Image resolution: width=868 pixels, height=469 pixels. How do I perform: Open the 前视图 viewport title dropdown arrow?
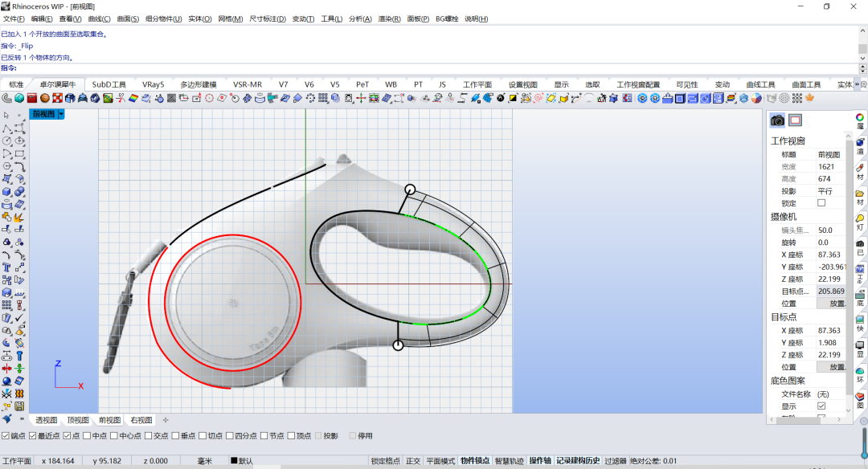(x=61, y=115)
